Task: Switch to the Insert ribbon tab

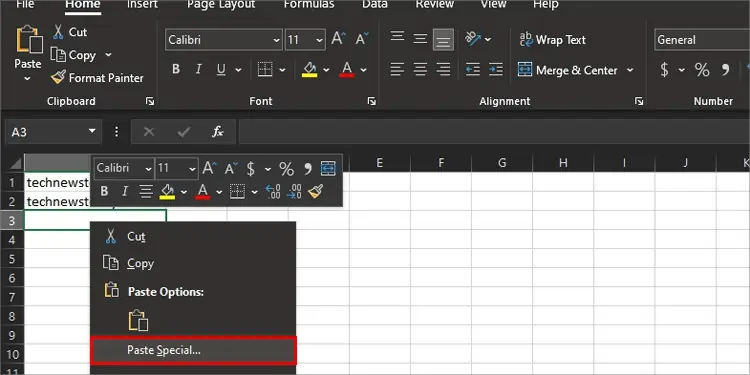Action: [x=142, y=4]
